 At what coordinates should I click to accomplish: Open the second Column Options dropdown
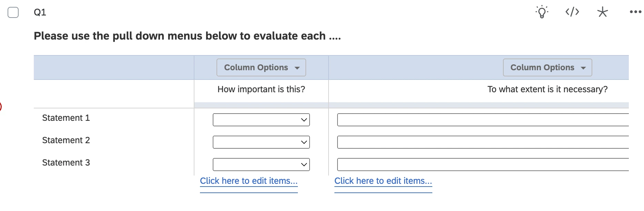point(547,67)
